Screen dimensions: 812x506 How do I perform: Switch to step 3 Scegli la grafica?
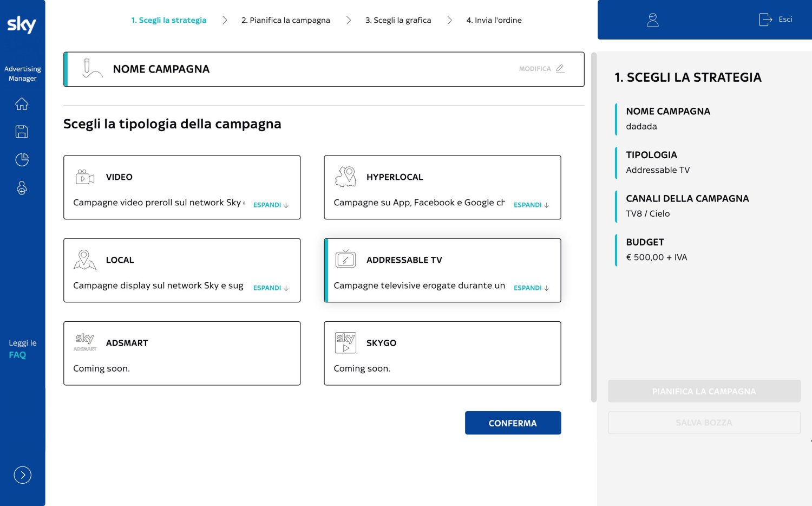[x=398, y=20]
